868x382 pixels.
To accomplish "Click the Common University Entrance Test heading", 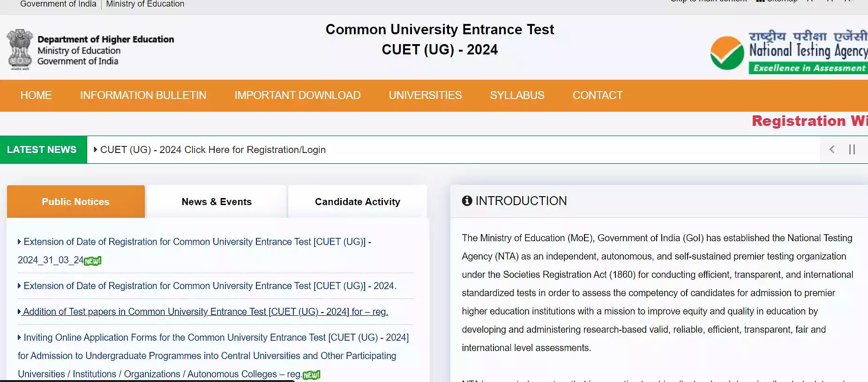I will pyautogui.click(x=440, y=30).
